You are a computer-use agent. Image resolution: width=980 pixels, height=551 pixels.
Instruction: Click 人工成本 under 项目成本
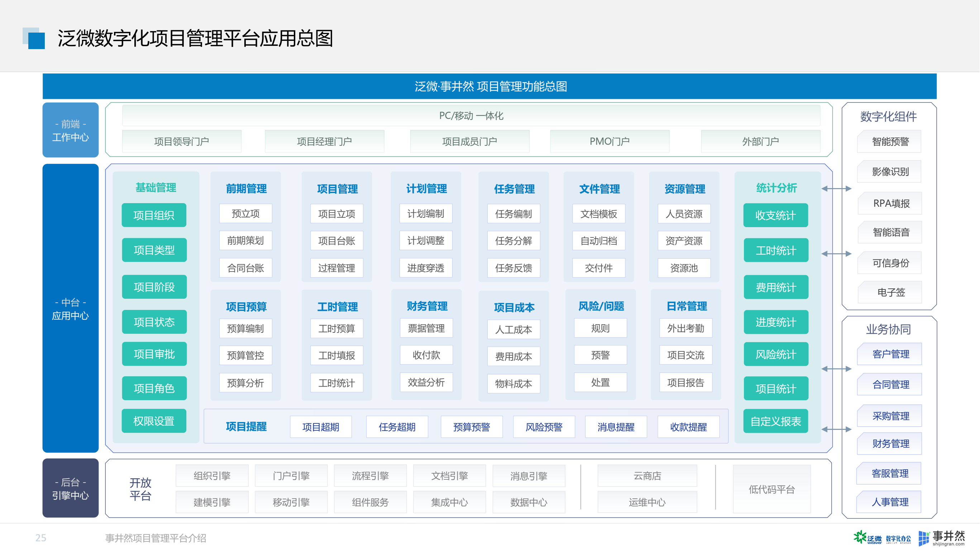tap(513, 329)
